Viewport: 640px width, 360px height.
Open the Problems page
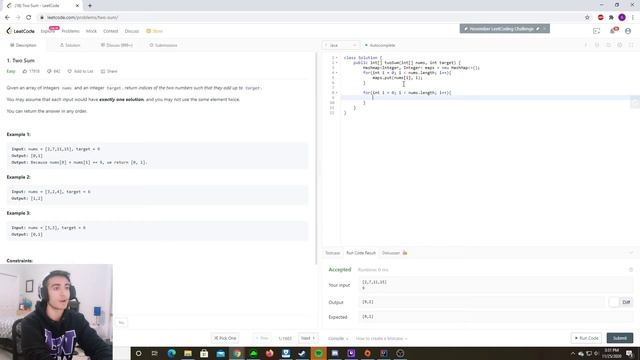click(71, 31)
